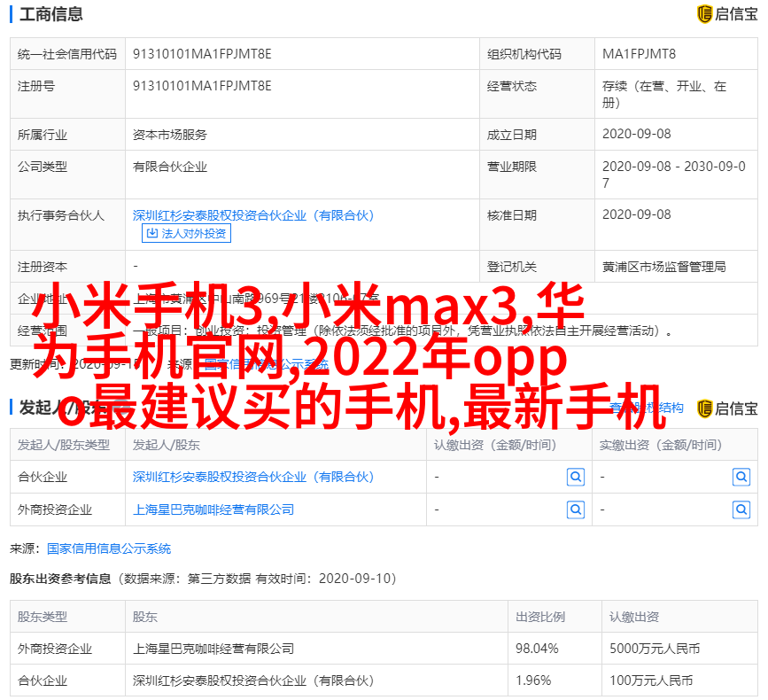Click 发起人/股东类型 column header
This screenshot has height=700, width=768.
click(64, 445)
